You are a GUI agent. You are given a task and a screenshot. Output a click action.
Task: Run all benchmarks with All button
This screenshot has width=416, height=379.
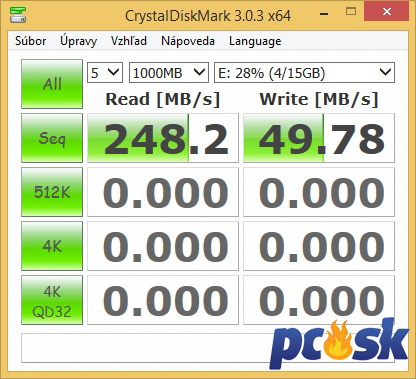pyautogui.click(x=52, y=84)
